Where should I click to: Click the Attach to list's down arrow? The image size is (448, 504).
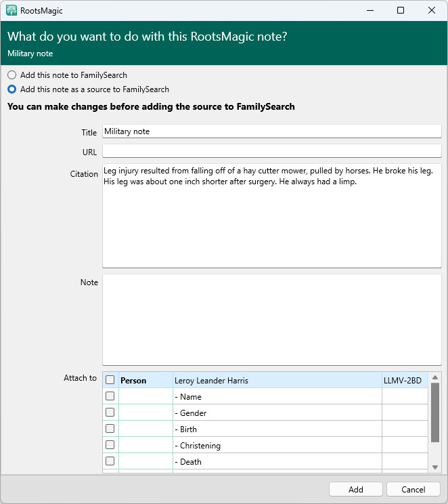point(435,467)
